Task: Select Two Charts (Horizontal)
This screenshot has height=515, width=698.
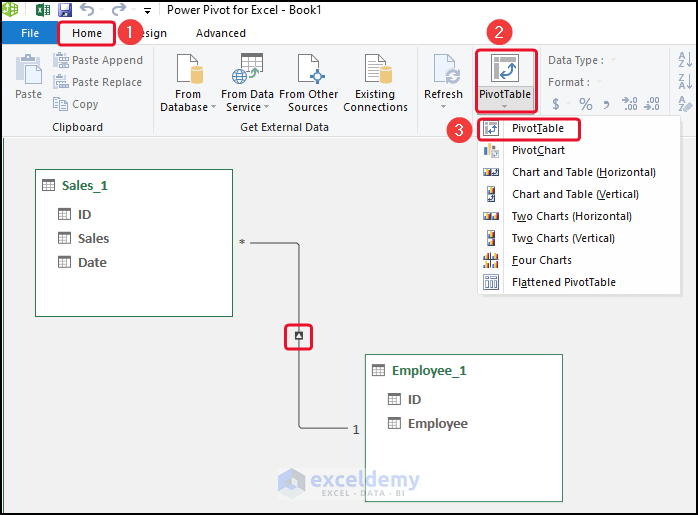Action: pyautogui.click(x=579, y=216)
